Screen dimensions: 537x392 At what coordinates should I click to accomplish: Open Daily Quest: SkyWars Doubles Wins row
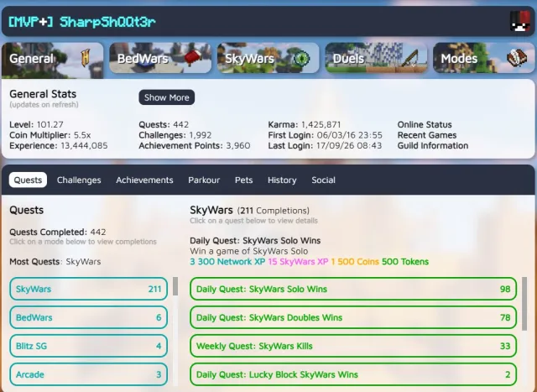tap(353, 317)
